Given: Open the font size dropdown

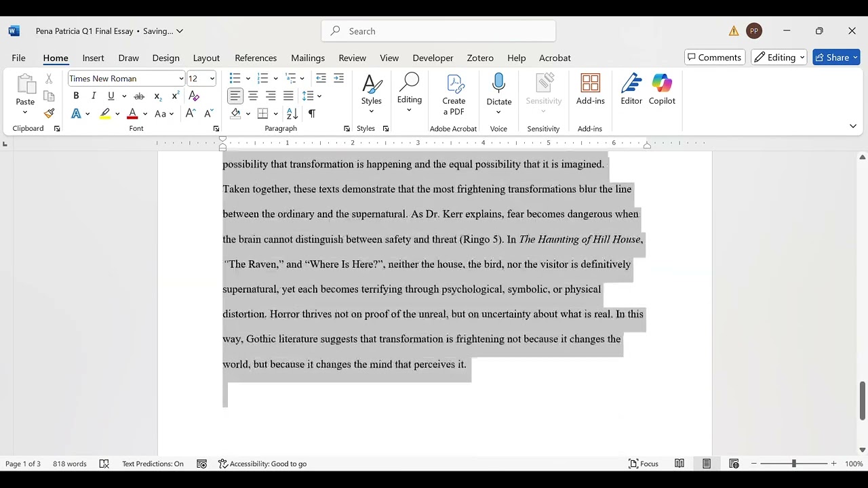Looking at the screenshot, I should [212, 79].
